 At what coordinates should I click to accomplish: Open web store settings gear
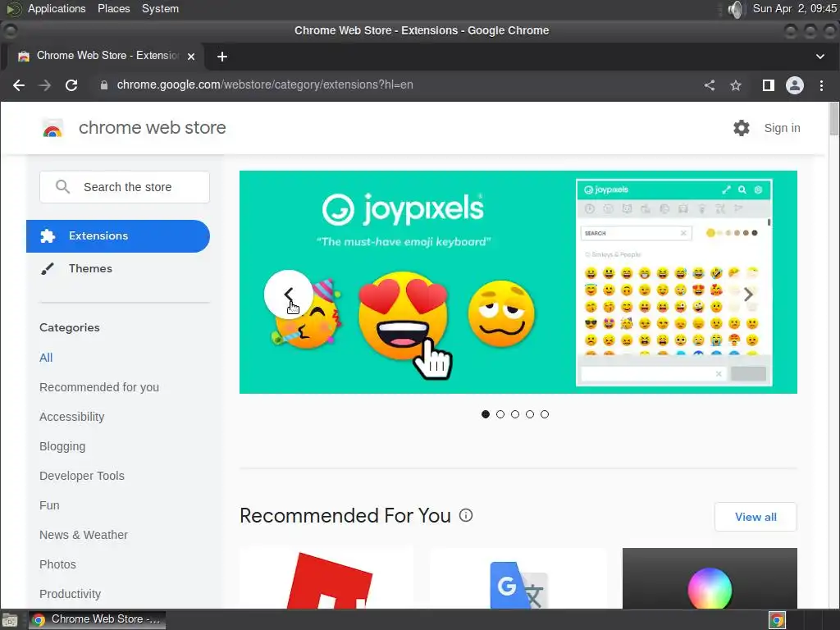[x=742, y=128]
